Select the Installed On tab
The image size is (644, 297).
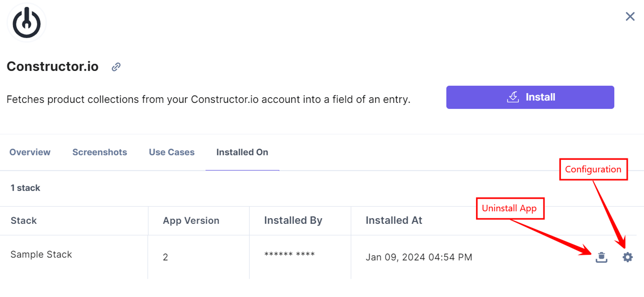[x=242, y=152]
